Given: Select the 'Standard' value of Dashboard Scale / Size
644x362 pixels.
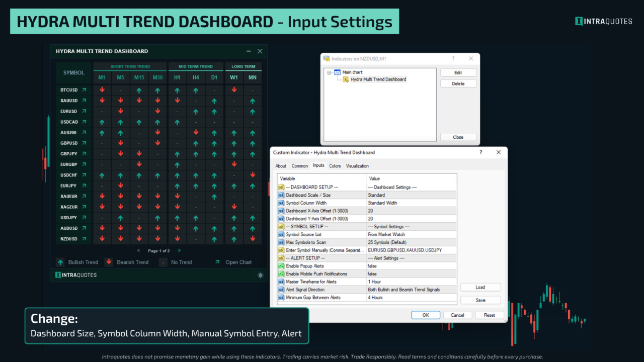Looking at the screenshot, I should pos(412,195).
